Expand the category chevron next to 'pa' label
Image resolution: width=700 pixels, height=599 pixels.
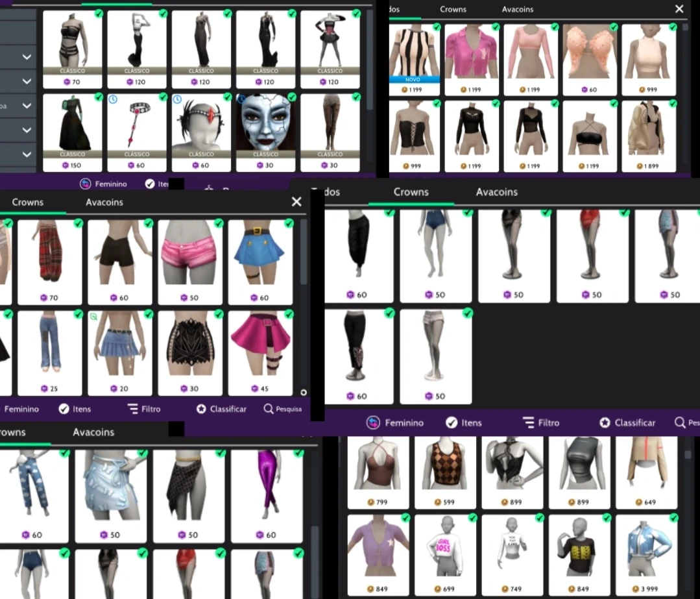[x=27, y=106]
